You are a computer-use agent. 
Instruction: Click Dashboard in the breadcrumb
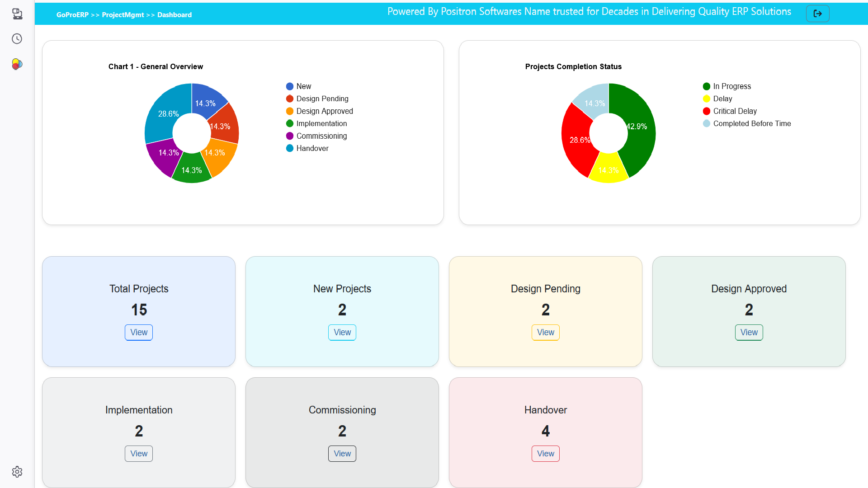(175, 14)
